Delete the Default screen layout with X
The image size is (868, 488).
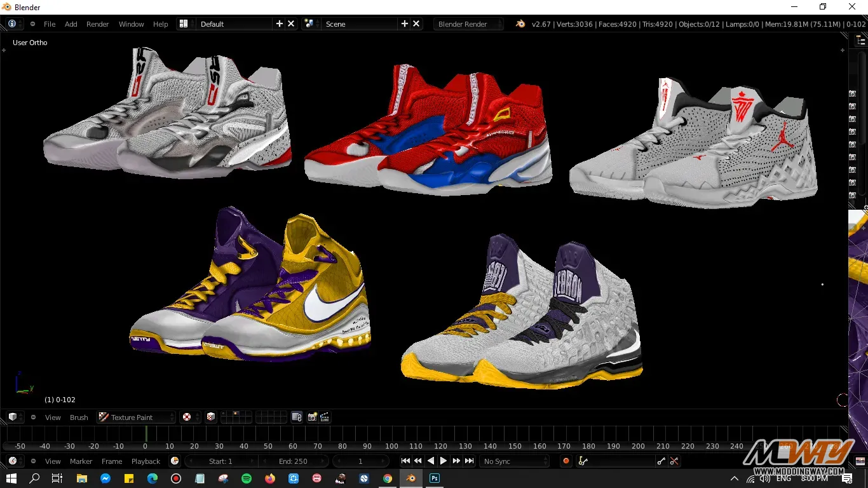pos(291,24)
